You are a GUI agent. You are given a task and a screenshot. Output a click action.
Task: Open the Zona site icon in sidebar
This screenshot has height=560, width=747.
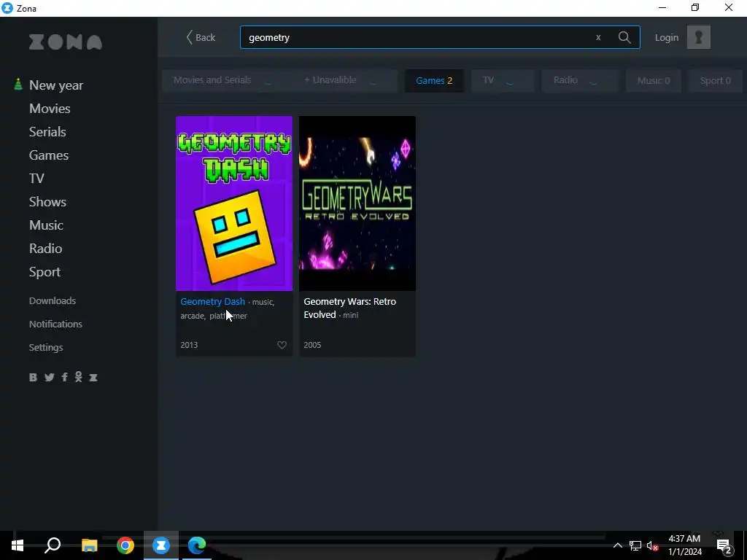93,378
